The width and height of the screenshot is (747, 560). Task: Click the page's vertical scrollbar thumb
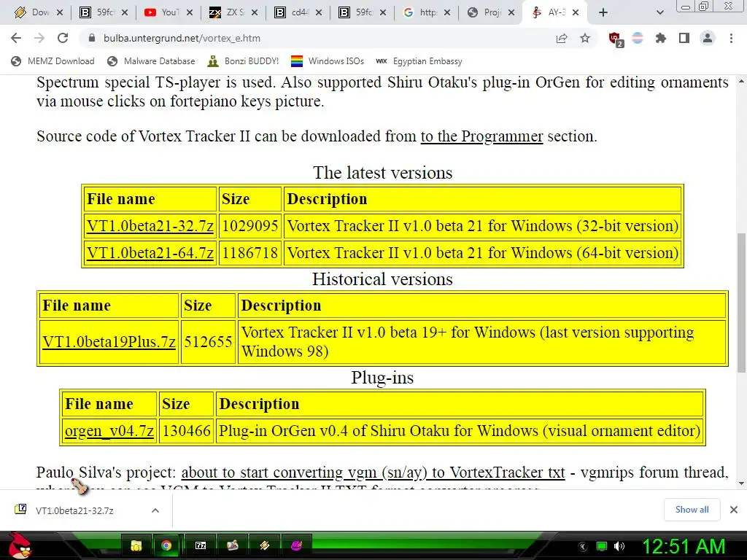point(741,303)
